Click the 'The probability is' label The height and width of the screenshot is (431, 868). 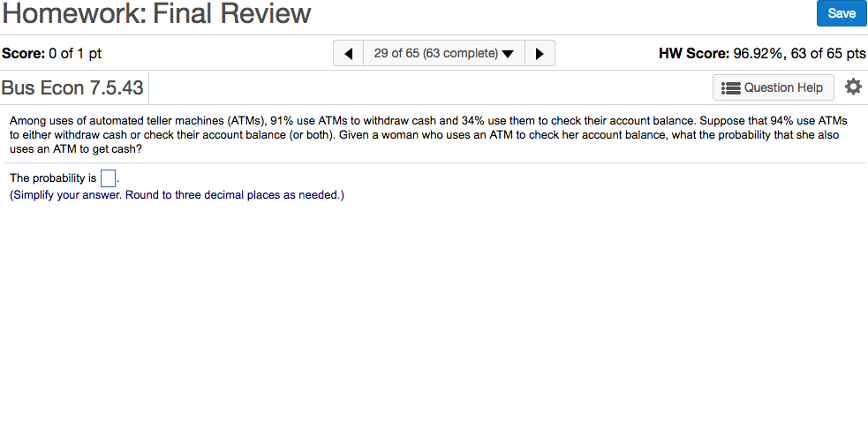pos(53,178)
